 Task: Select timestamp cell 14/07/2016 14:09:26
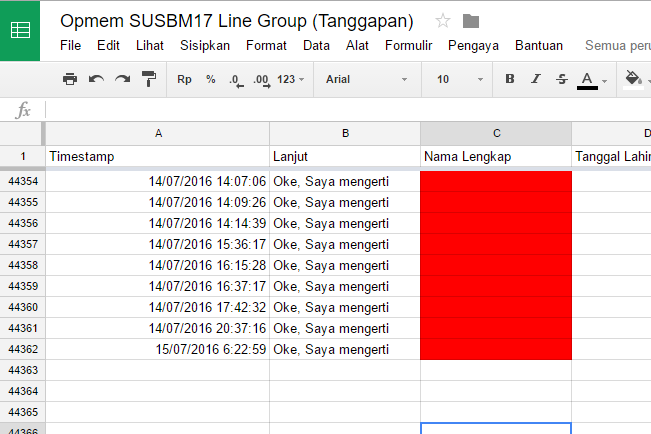(158, 202)
